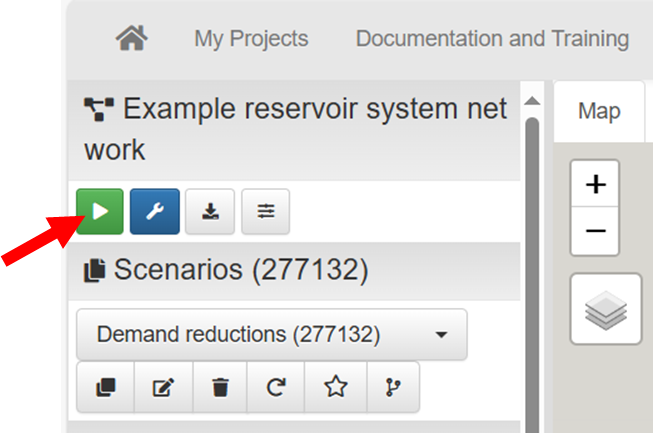Open the blue wrench settings button

pos(154,212)
